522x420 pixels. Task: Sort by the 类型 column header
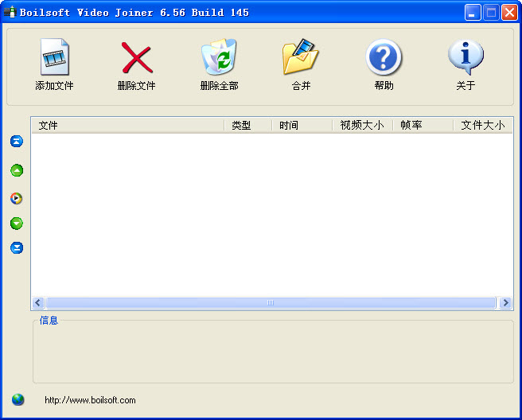point(248,126)
